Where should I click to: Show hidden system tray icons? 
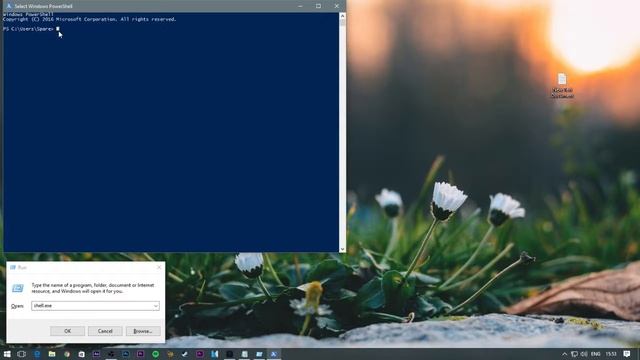564,354
